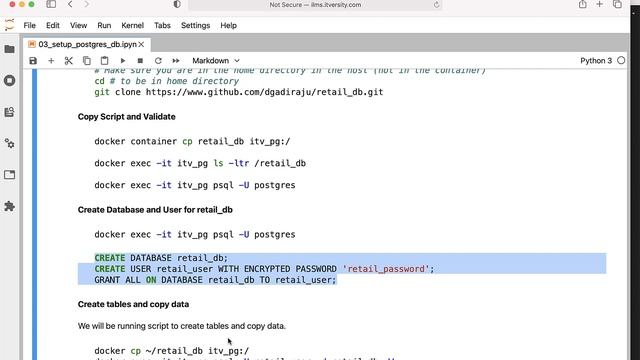Viewport: 640px width, 360px height.
Task: Go forward in the browser
Action: click(x=87, y=4)
